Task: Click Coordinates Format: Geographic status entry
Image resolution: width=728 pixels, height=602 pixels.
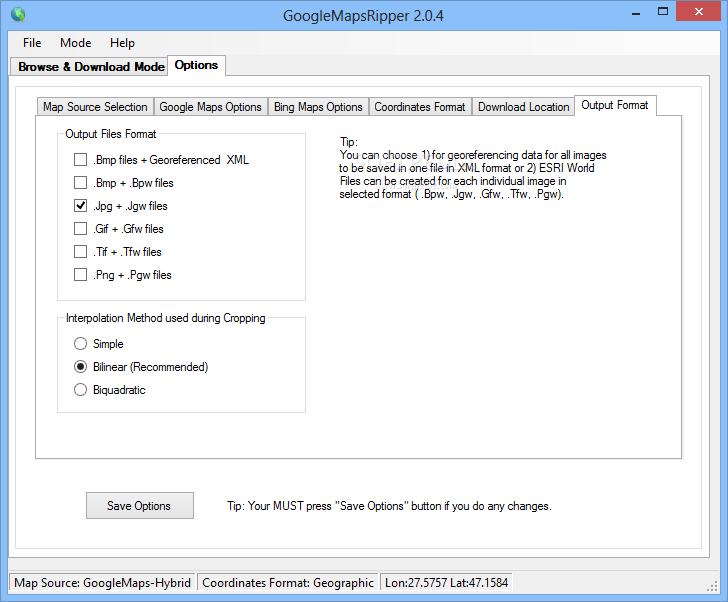Action: (x=288, y=583)
